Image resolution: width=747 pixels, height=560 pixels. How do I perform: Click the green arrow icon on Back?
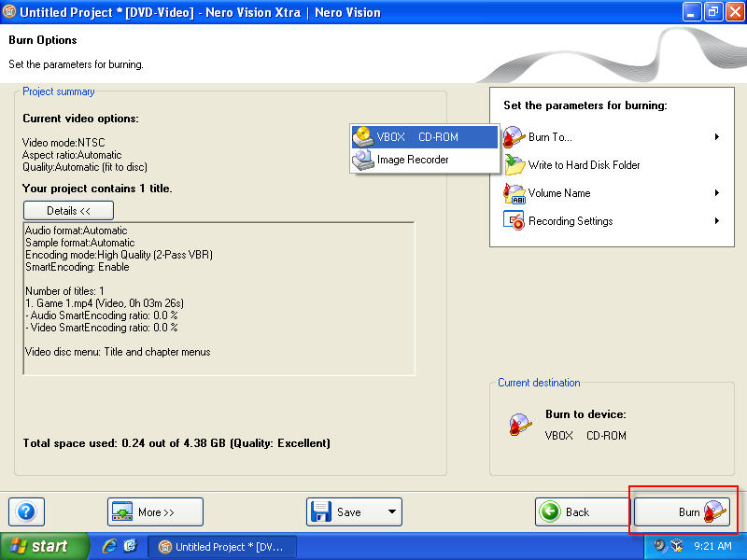550,511
